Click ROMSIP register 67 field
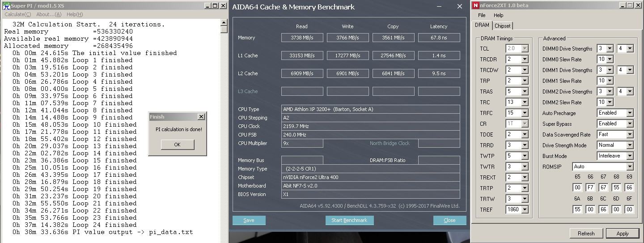This screenshot has width=644, height=243. coord(603,188)
